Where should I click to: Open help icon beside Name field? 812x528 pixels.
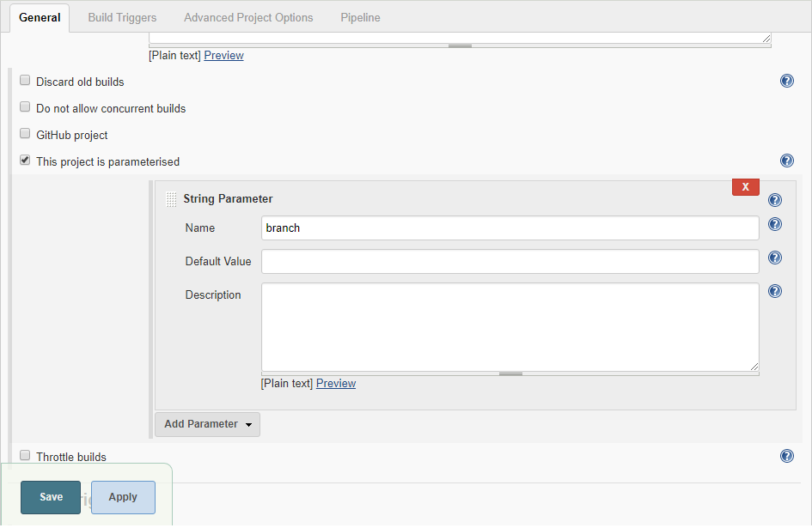coord(775,224)
